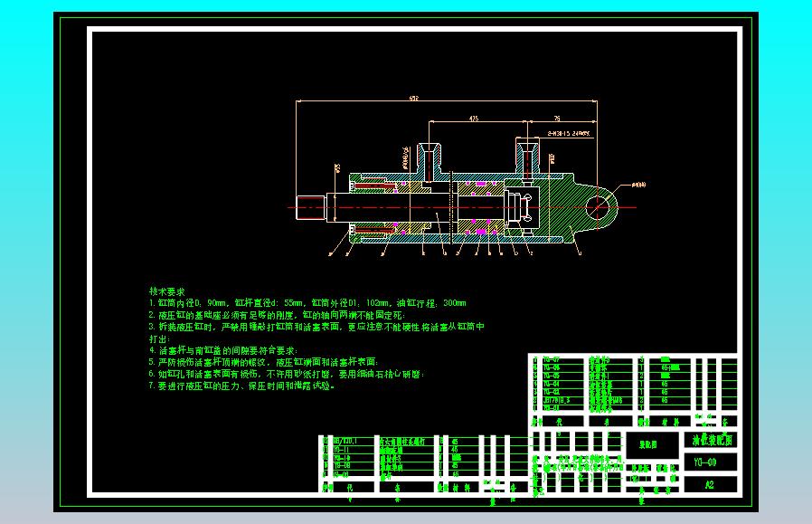Select note 3 beginning '拆装液压缸时'

[316, 327]
